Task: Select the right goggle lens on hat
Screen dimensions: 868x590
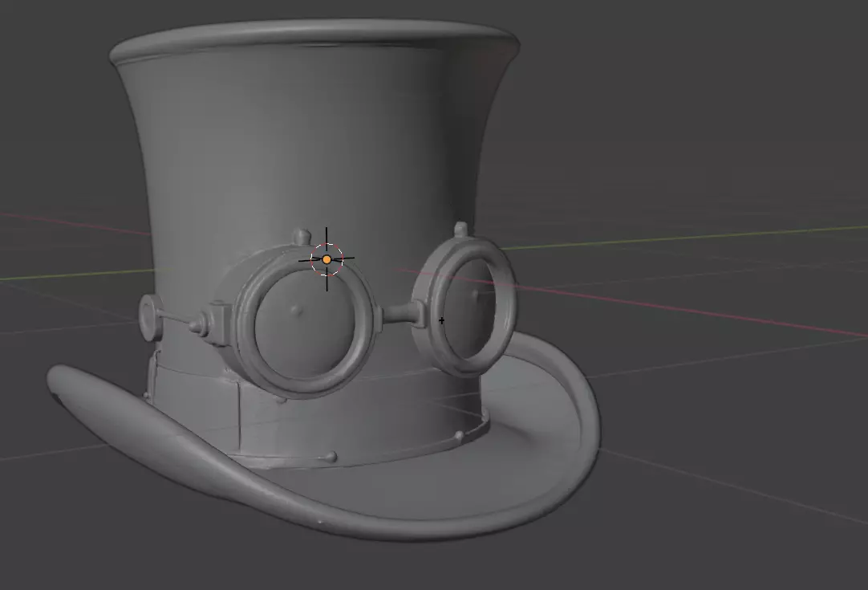Action: pyautogui.click(x=469, y=308)
